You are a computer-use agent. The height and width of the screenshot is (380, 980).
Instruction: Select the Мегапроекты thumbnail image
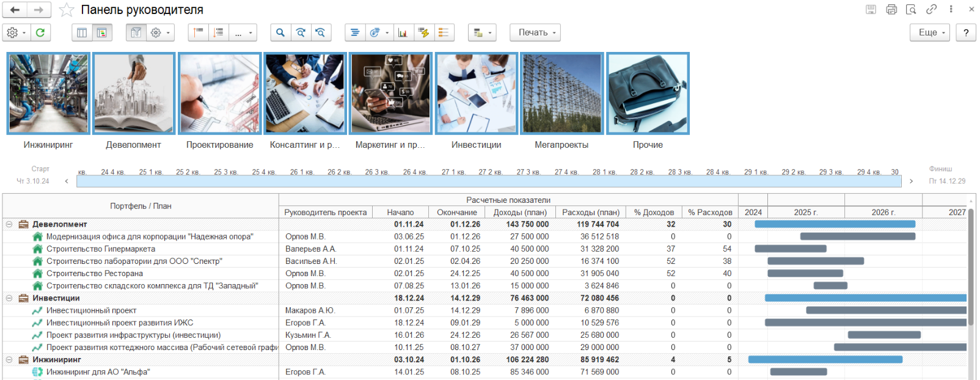tap(561, 93)
